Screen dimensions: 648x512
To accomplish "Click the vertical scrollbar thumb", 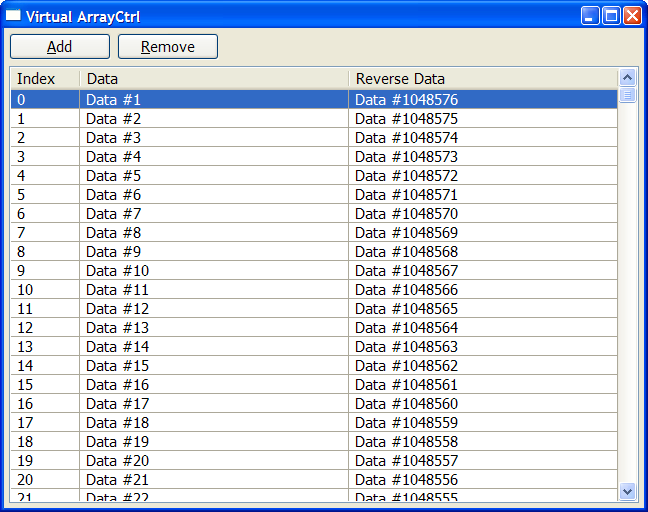I will coord(627,95).
